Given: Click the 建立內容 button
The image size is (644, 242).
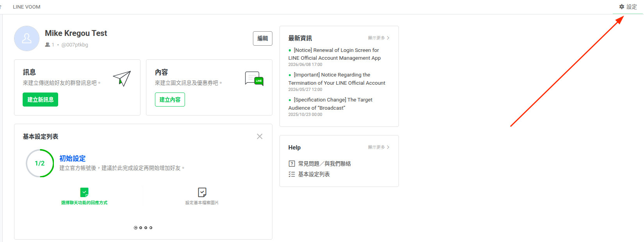Looking at the screenshot, I should tap(170, 100).
